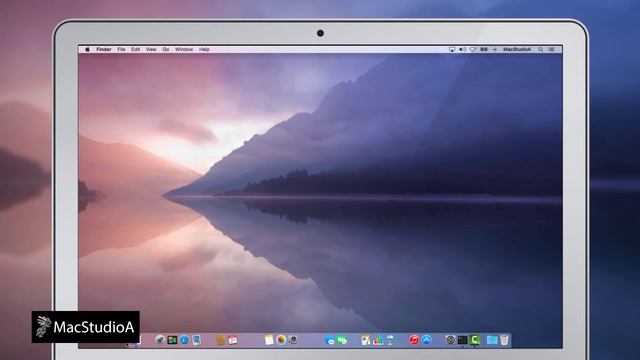Open Keynote from the Dock
Viewport: 640px width, 360px height.
pos(389,340)
